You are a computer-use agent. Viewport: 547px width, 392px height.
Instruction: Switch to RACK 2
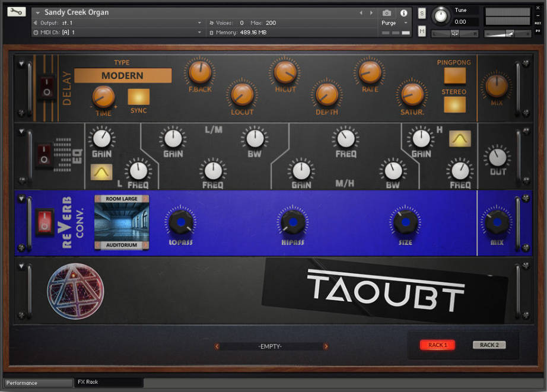488,345
